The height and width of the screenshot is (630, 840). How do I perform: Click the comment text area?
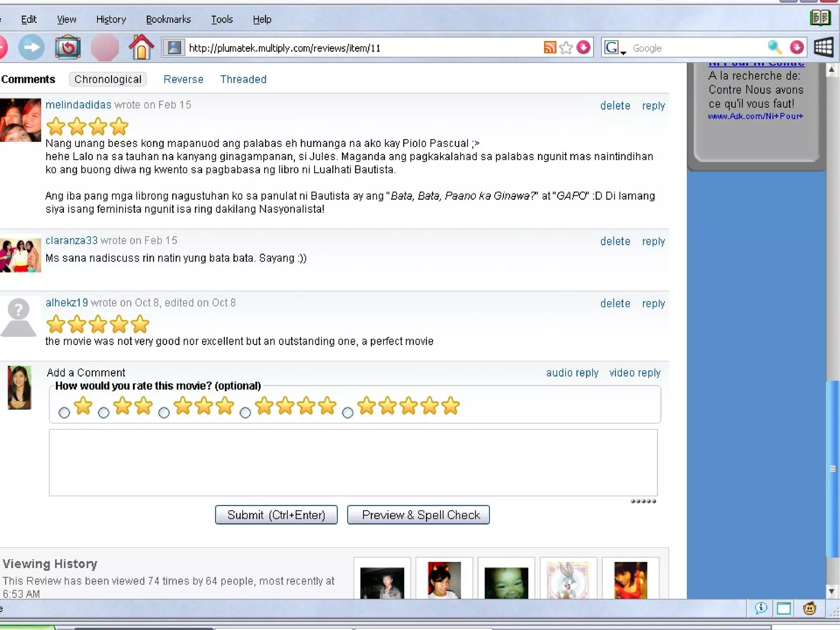tap(353, 463)
